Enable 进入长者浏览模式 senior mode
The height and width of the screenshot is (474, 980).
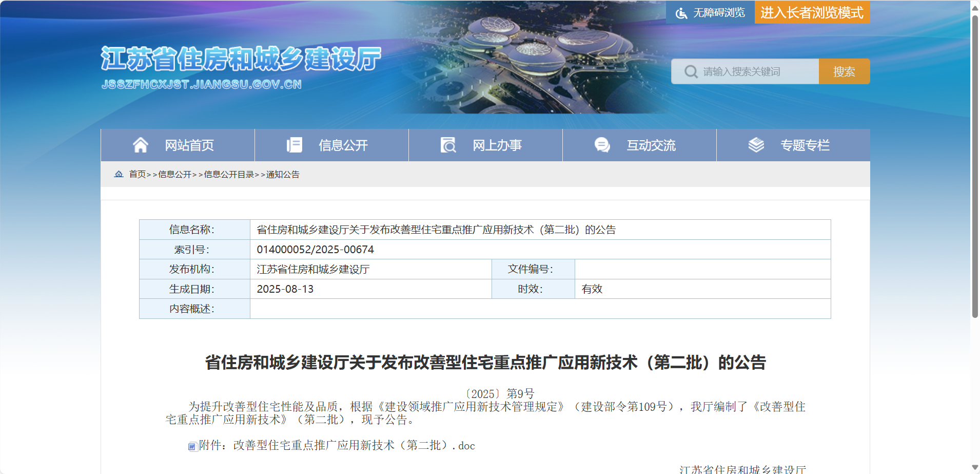click(812, 12)
